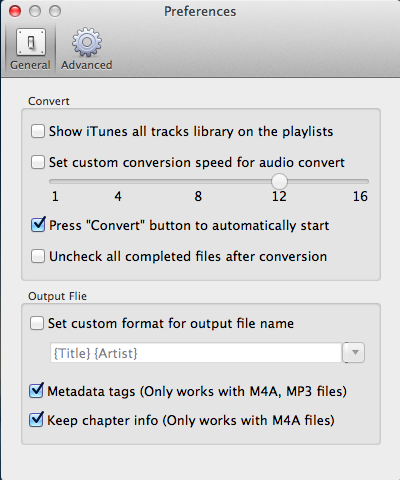
Task: Uncheck Press "Convert" button to automatically start
Action: pos(38,225)
